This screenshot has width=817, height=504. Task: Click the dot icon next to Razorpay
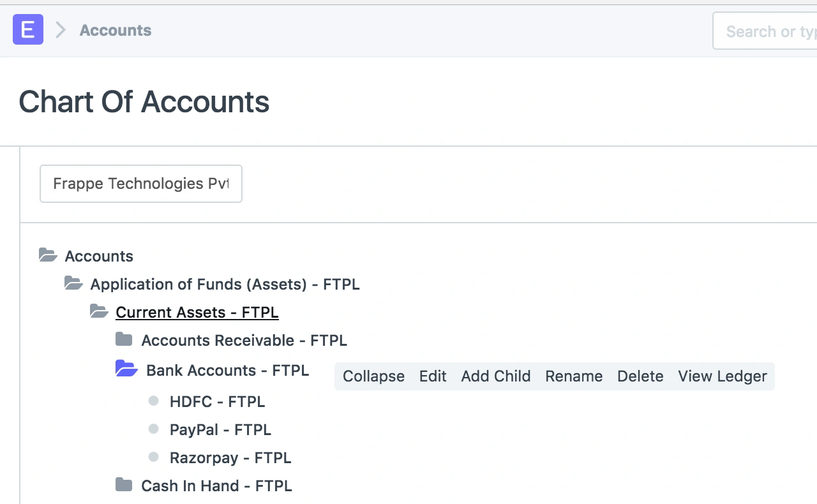click(153, 457)
